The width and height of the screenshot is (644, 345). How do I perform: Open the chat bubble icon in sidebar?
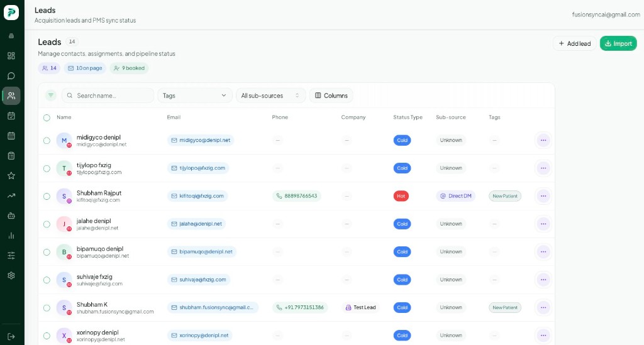tap(11, 76)
